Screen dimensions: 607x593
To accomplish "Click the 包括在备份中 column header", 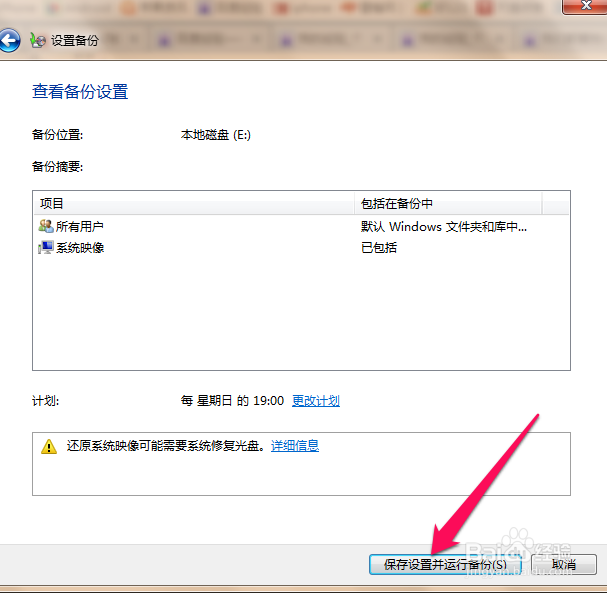I will click(448, 203).
